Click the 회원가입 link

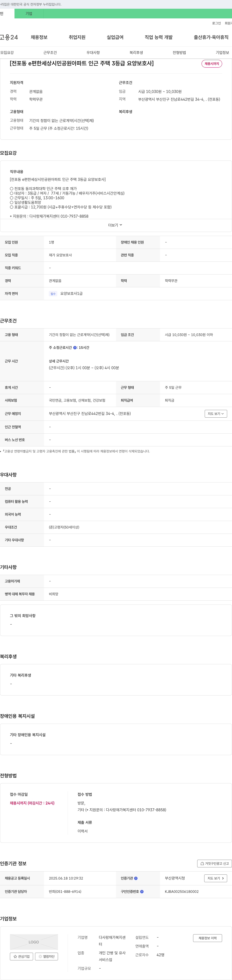(228, 23)
